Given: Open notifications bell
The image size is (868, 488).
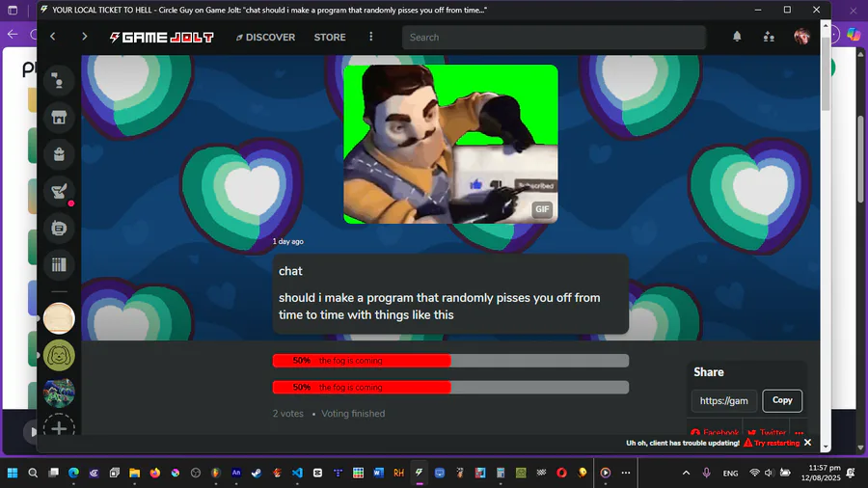Looking at the screenshot, I should pyautogui.click(x=737, y=37).
